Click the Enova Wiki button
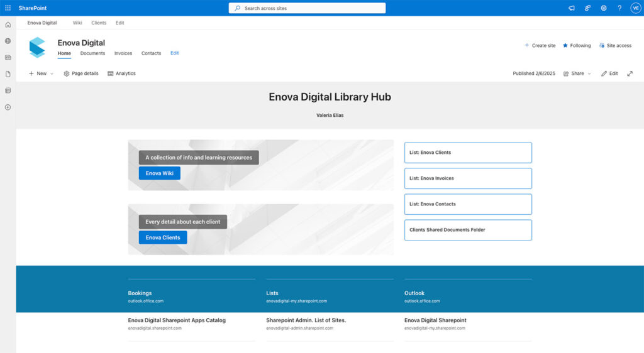The image size is (644, 353). coord(159,173)
